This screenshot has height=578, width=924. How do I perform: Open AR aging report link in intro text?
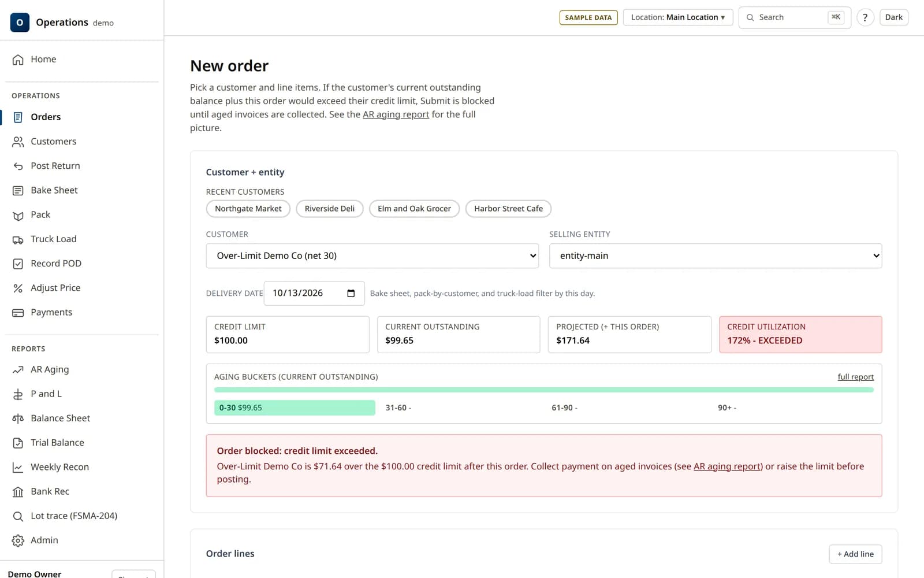396,114
